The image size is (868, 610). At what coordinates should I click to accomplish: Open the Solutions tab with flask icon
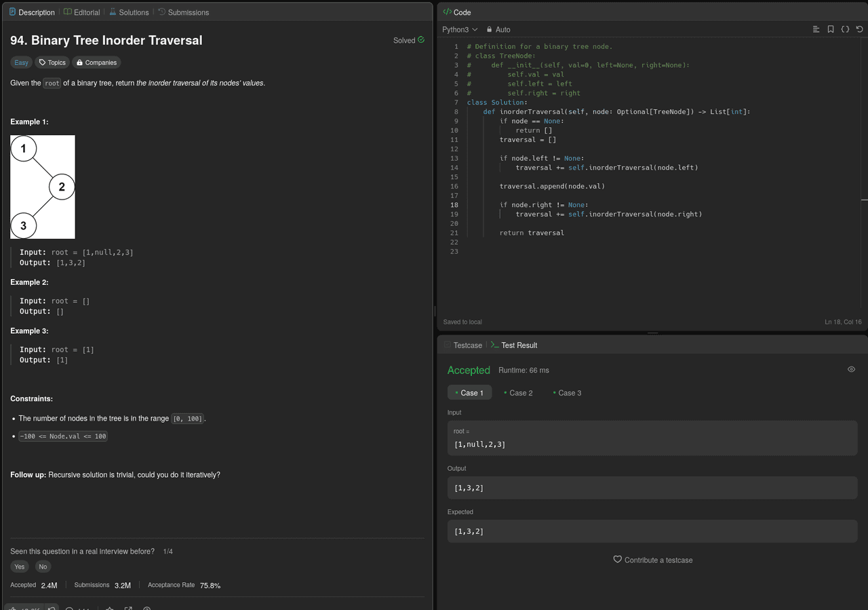(x=129, y=12)
